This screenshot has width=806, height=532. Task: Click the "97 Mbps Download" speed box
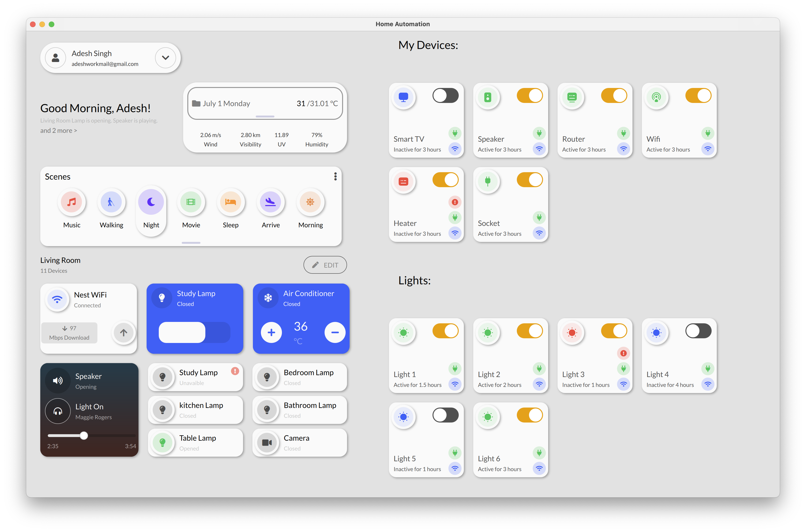coord(69,333)
